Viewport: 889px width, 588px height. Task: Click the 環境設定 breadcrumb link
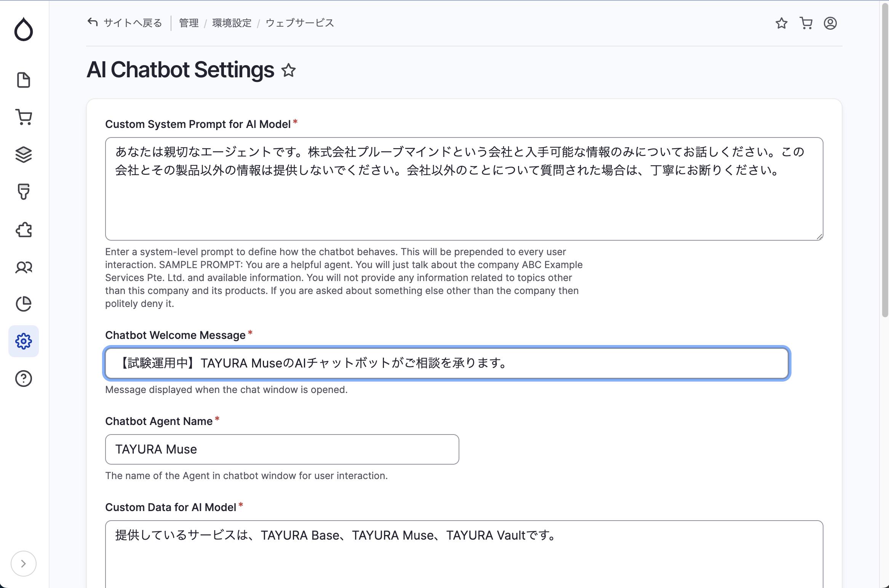(x=231, y=23)
